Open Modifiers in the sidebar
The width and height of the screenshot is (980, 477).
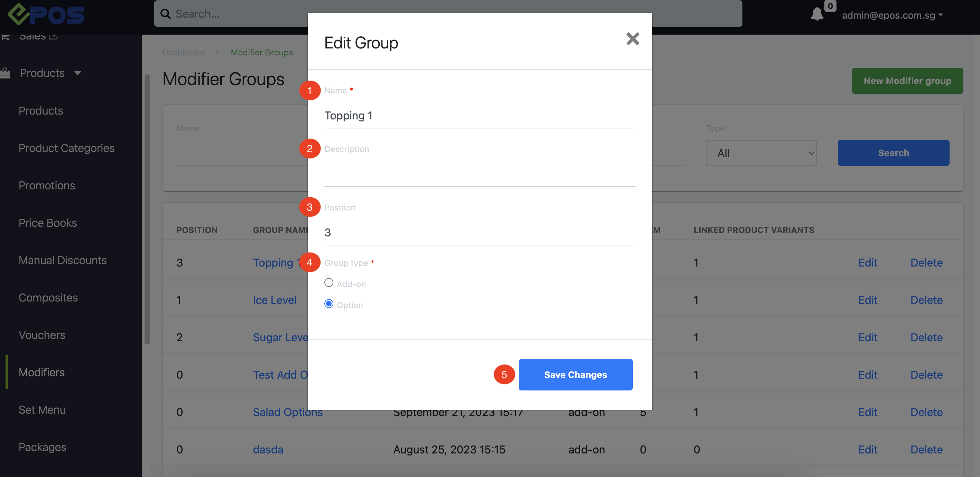tap(41, 372)
